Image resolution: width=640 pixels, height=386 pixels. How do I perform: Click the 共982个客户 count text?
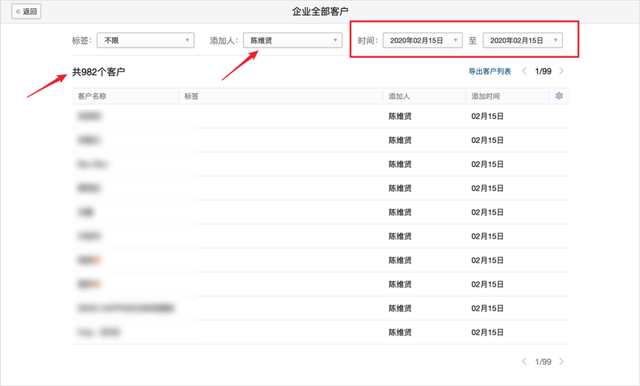pyautogui.click(x=98, y=72)
